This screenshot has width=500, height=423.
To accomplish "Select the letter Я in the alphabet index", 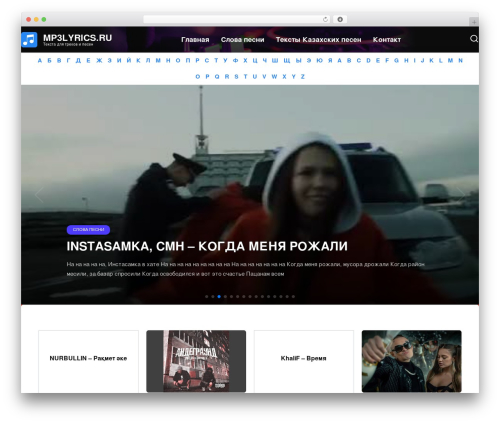I will click(x=330, y=60).
